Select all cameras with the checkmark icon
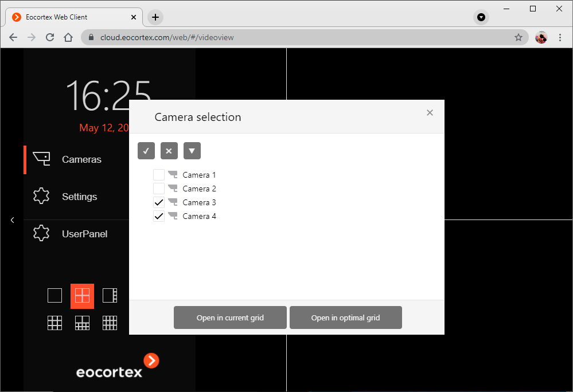This screenshot has height=392, width=573. coord(146,150)
